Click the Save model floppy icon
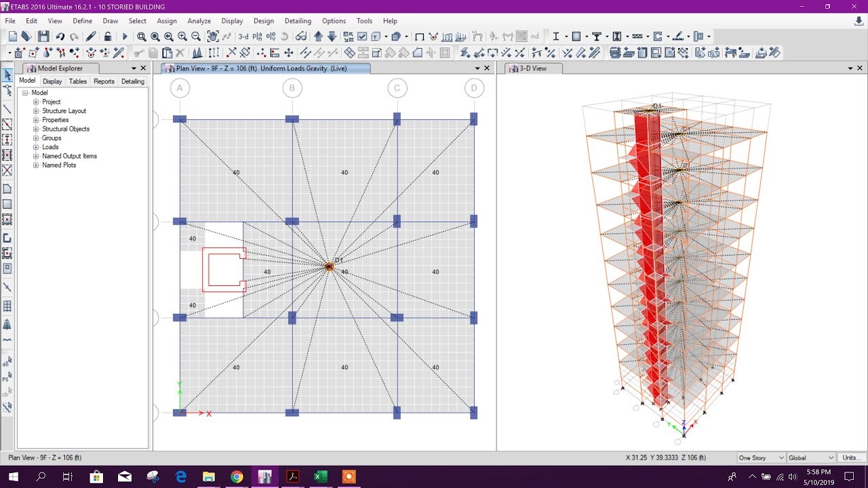Viewport: 868px width, 488px height. [x=43, y=37]
